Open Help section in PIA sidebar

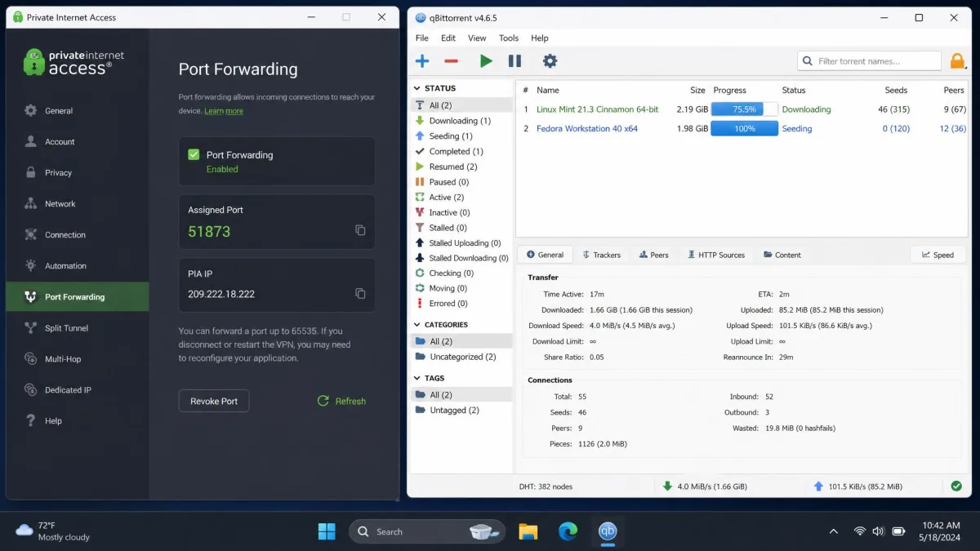coord(78,421)
